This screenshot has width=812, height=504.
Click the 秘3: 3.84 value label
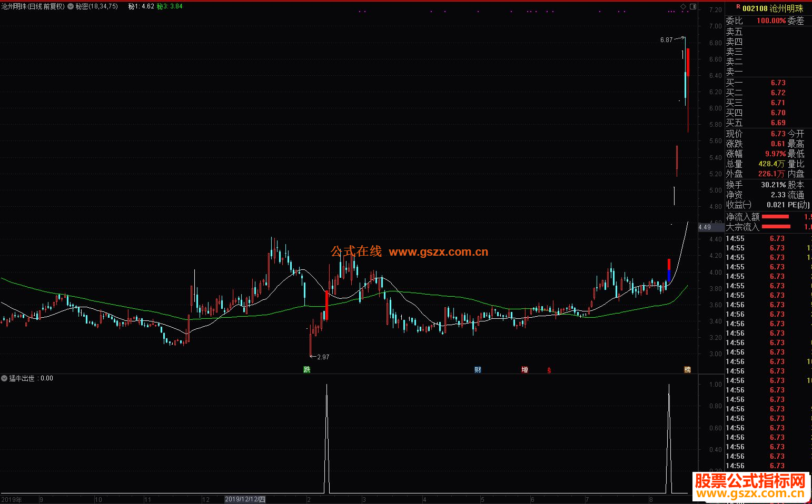click(170, 6)
